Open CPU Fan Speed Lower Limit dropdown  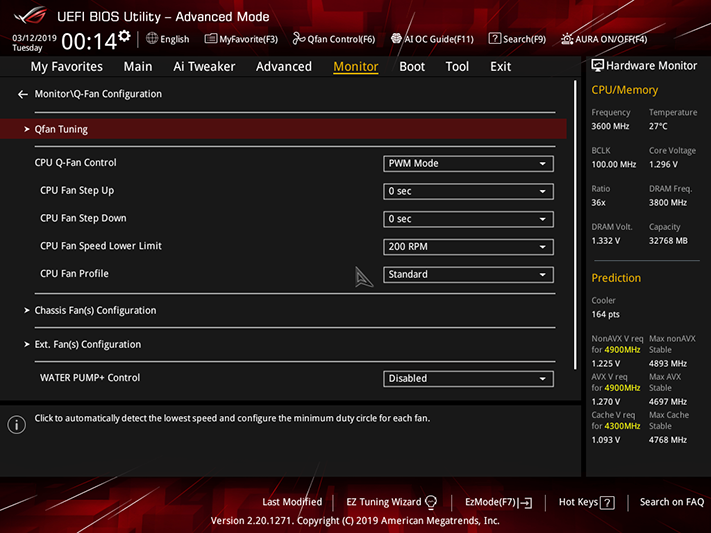coord(468,247)
